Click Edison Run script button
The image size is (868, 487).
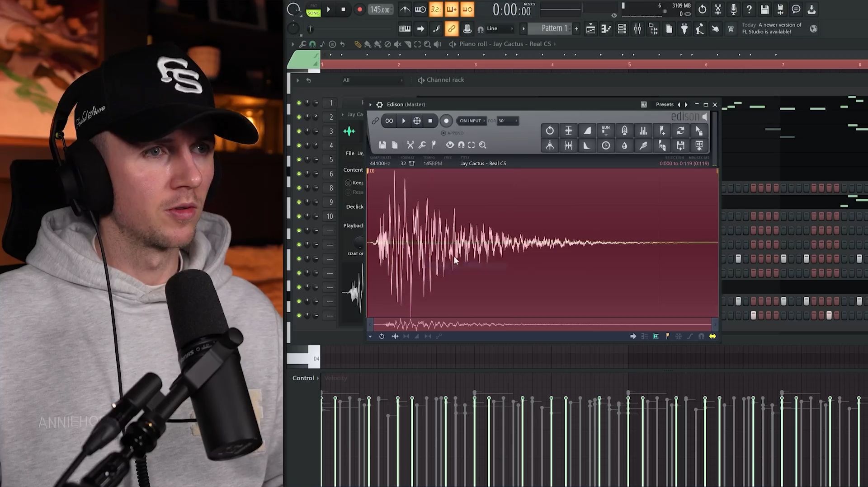point(606,131)
